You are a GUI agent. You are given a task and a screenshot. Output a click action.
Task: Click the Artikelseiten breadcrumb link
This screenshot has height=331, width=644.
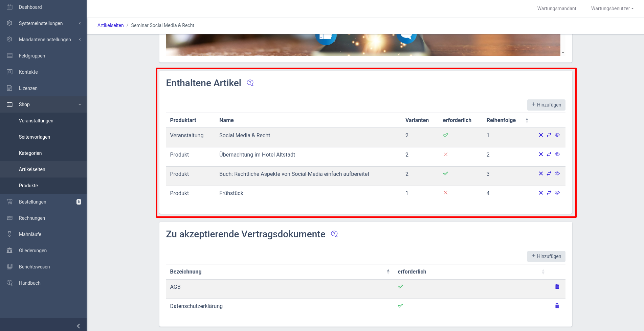point(110,25)
